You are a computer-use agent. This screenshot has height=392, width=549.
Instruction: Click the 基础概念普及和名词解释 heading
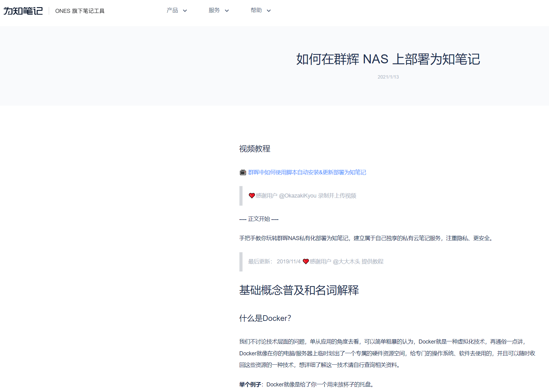coord(299,290)
